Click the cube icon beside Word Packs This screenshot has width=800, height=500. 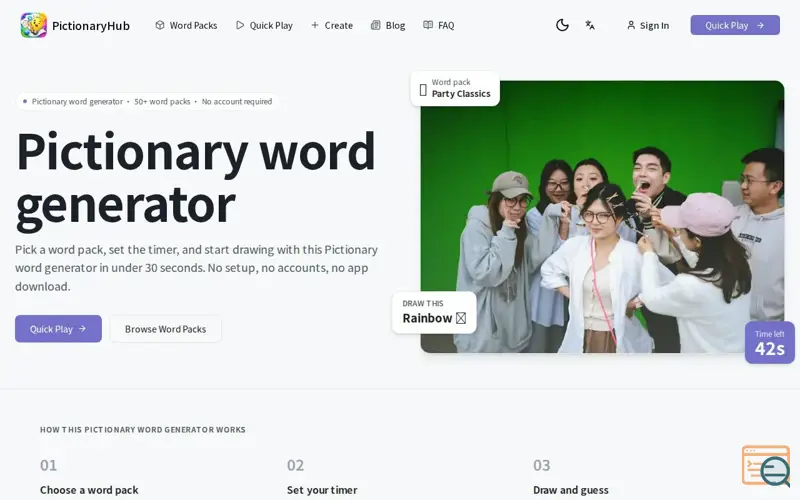pyautogui.click(x=160, y=25)
